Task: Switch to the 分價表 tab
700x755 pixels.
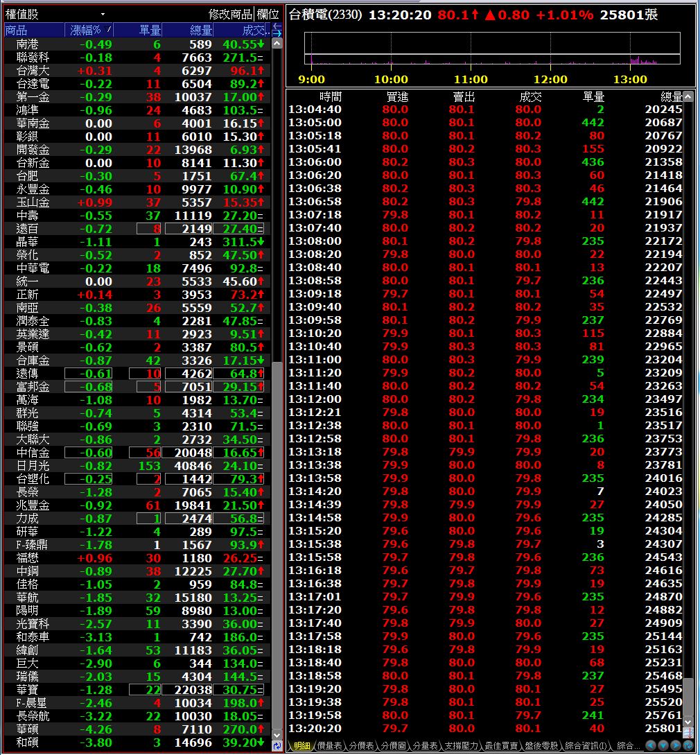Action: pyautogui.click(x=362, y=746)
